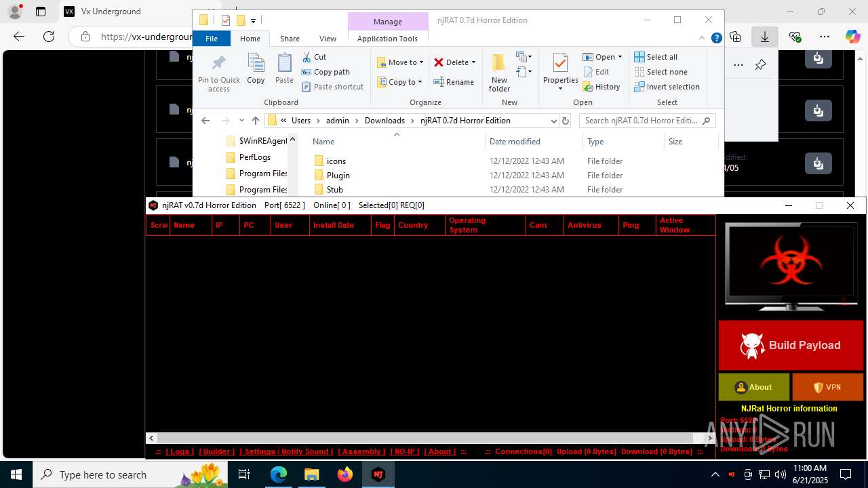
Task: Open Task View on the taskbar
Action: (x=244, y=474)
